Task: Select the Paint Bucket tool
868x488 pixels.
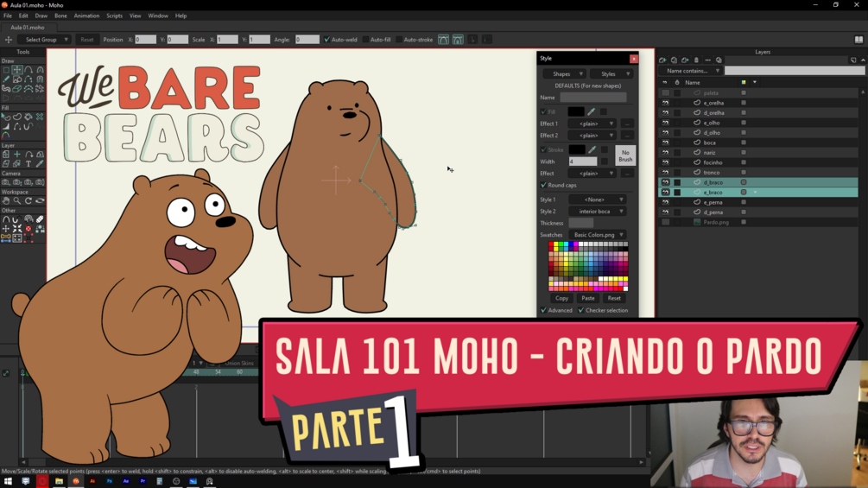Action: point(29,117)
